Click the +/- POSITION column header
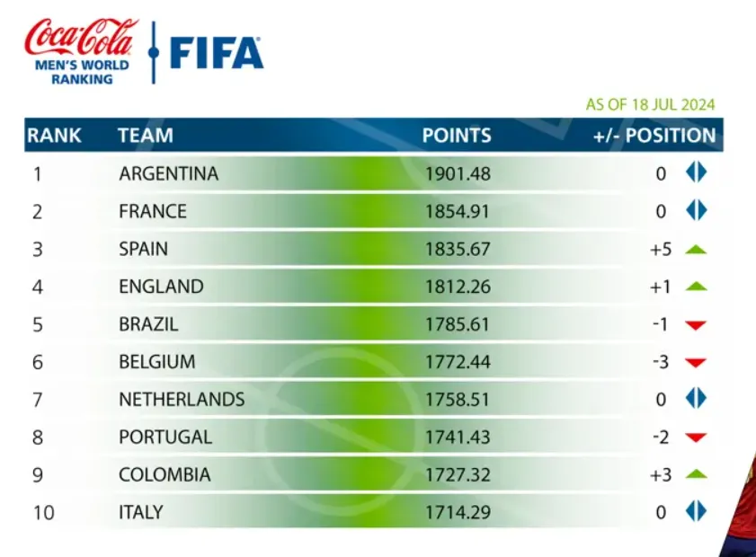 [x=654, y=136]
